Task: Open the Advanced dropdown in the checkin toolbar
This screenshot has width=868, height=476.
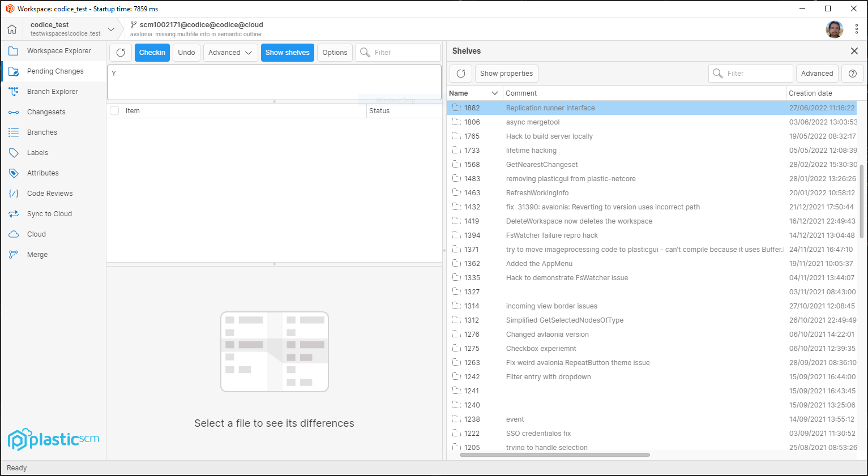Action: (x=230, y=52)
